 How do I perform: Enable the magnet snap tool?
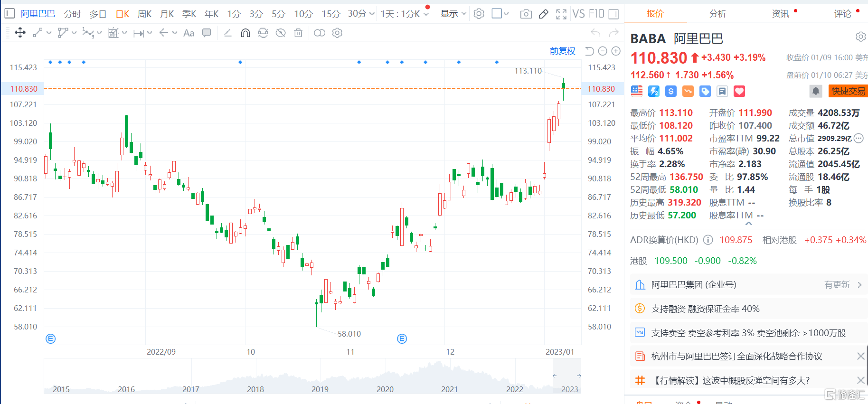pyautogui.click(x=245, y=33)
